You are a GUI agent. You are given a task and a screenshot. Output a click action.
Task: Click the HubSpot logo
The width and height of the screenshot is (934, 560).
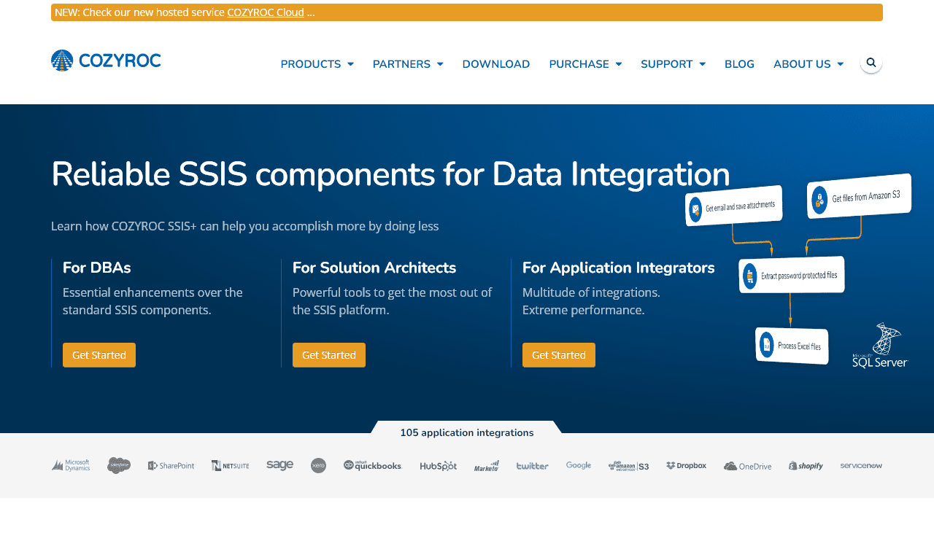[x=439, y=466]
